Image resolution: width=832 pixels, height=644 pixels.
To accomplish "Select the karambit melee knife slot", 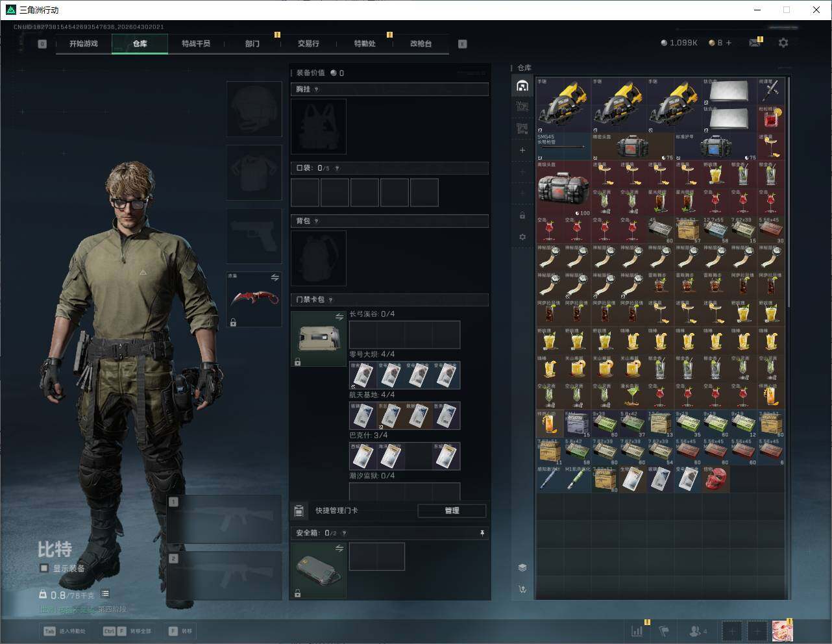I will point(254,299).
